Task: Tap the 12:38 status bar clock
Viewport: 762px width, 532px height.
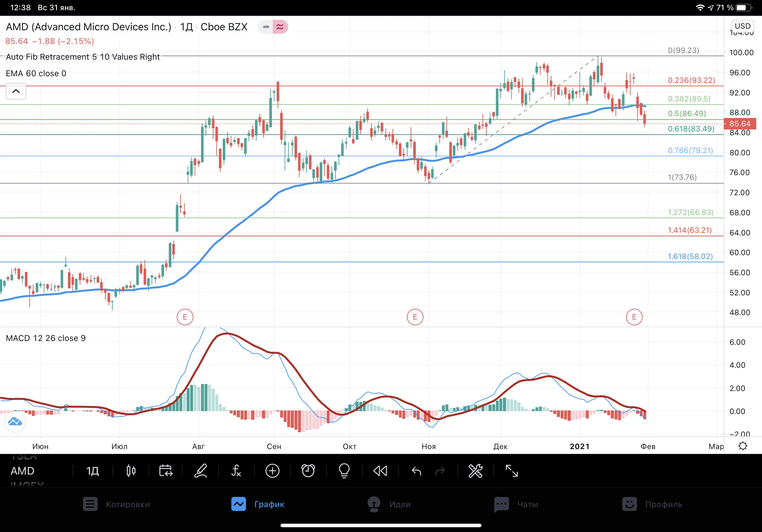Action: coord(20,7)
